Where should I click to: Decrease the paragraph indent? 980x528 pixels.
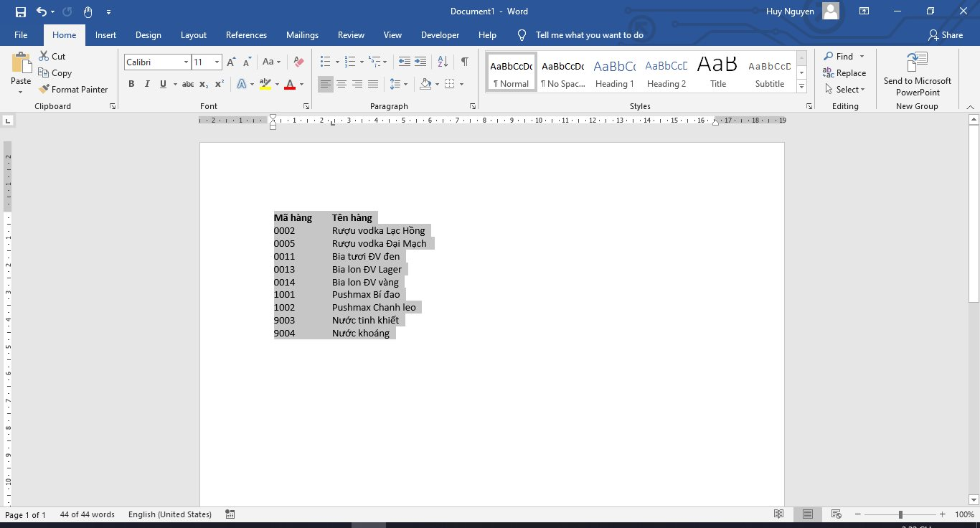click(405, 62)
